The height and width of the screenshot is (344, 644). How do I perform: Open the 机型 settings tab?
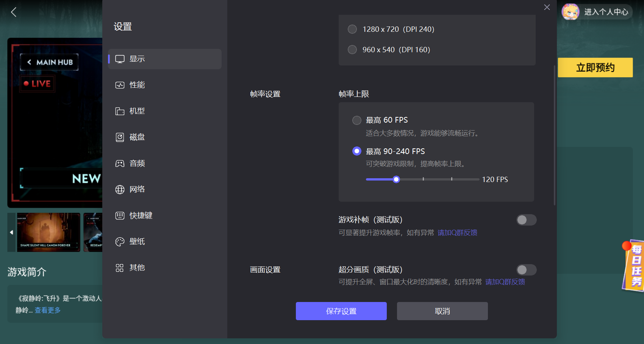tap(165, 111)
